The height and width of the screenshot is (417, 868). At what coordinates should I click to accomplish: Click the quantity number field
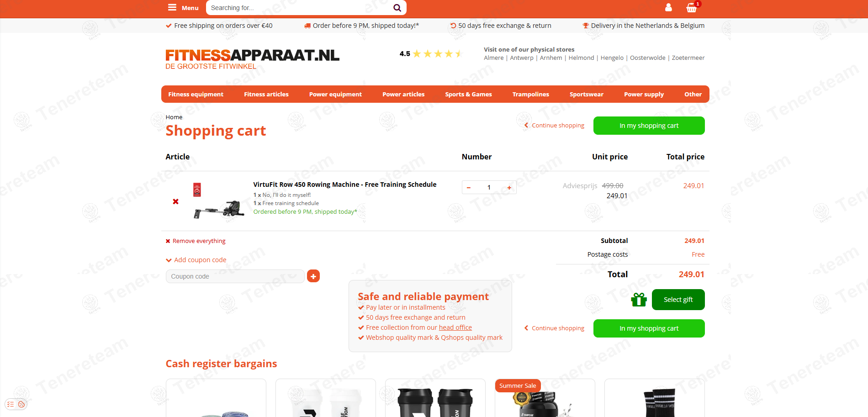[489, 188]
